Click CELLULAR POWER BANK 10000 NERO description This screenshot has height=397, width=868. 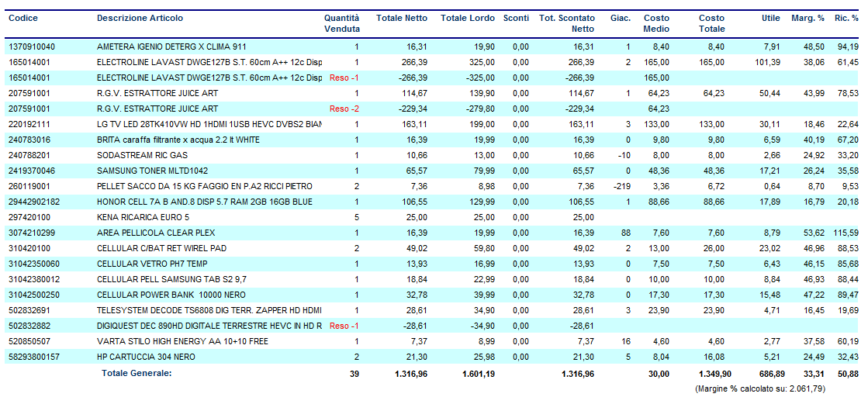(171, 295)
